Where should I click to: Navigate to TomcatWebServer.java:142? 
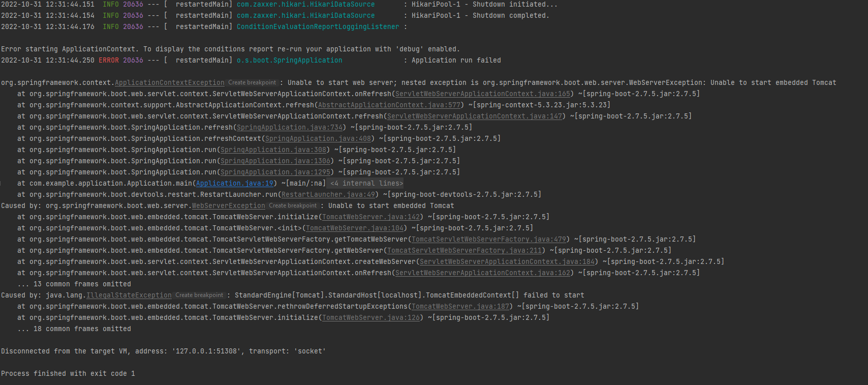coord(370,217)
